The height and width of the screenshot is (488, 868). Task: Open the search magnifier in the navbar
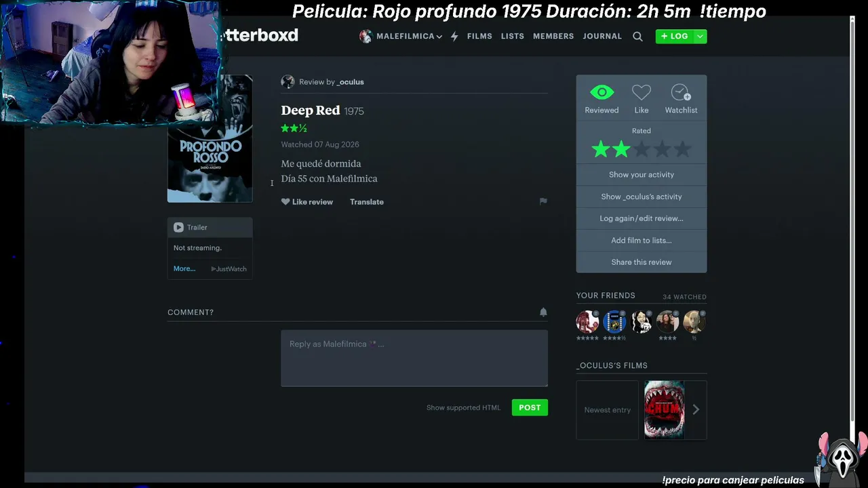click(637, 37)
